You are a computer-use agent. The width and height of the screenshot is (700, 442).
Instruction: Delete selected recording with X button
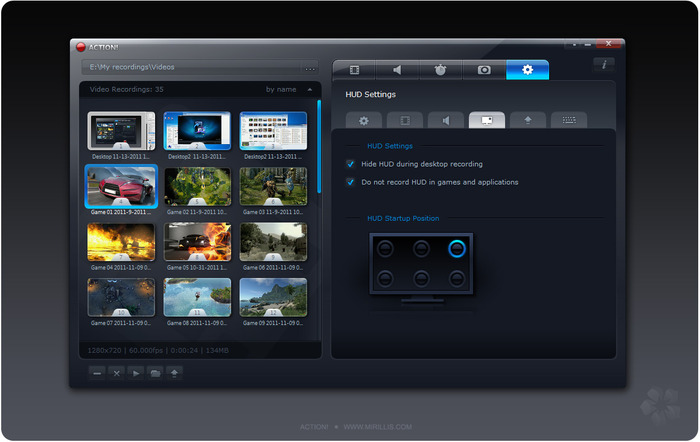(x=116, y=372)
